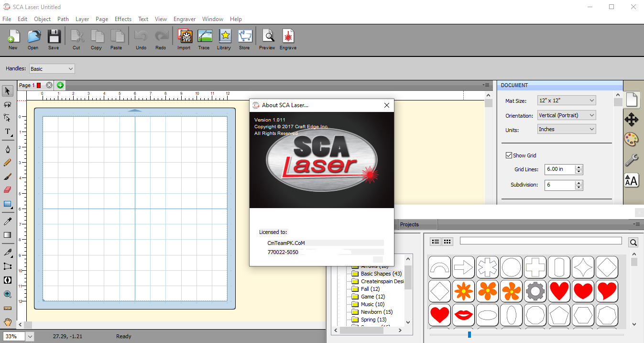
Task: Open the Path menu
Action: point(63,19)
